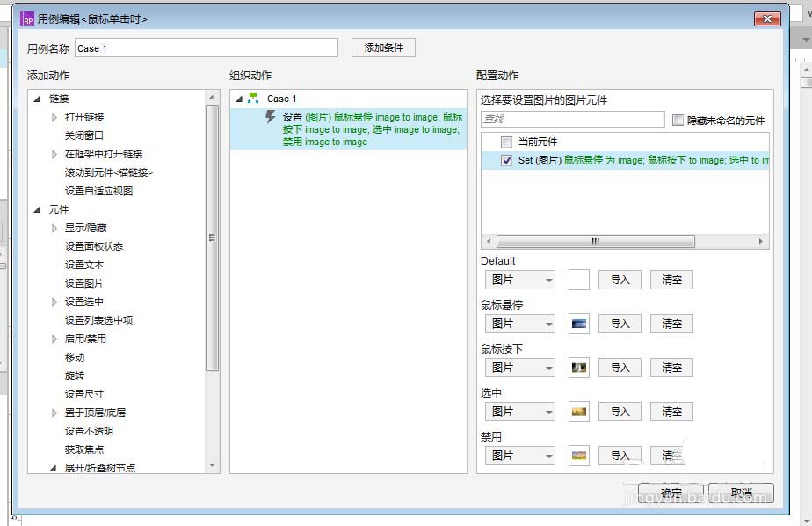812x526 pixels.
Task: Click the widget list horizontal scrollbar thumb
Action: click(x=596, y=242)
